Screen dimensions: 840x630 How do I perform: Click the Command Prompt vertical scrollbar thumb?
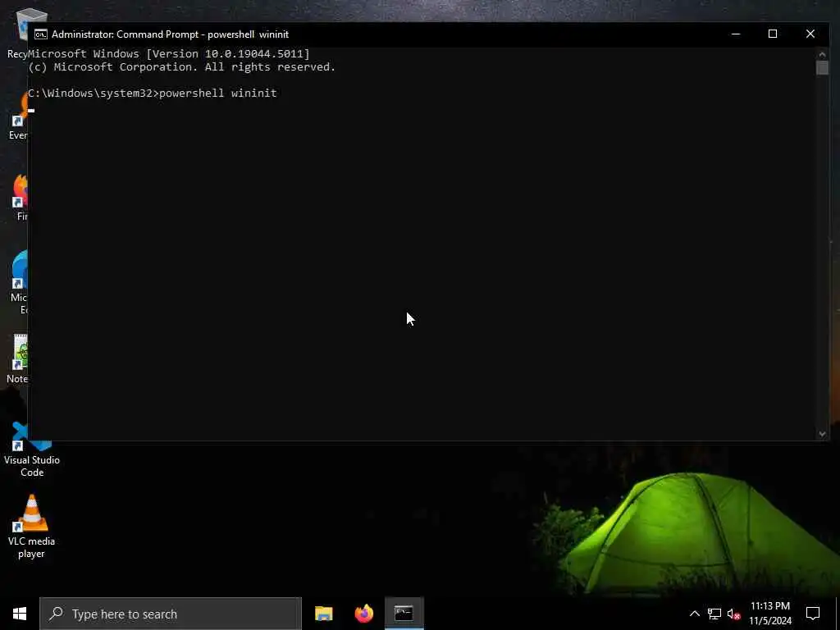click(822, 67)
